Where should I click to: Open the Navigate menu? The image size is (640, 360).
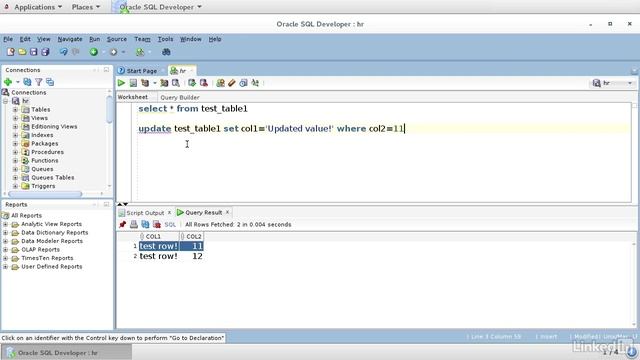tap(70, 39)
